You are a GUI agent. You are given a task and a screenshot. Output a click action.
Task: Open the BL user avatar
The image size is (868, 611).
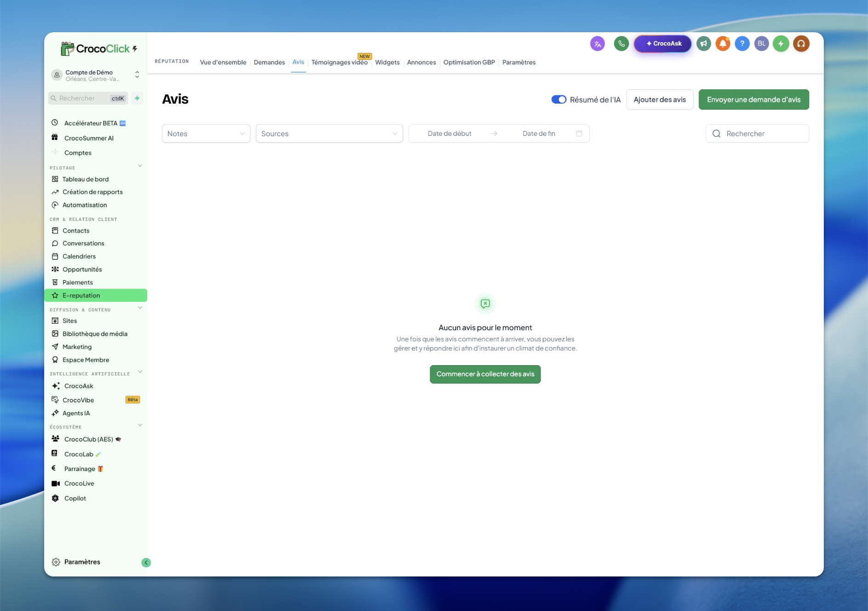762,44
